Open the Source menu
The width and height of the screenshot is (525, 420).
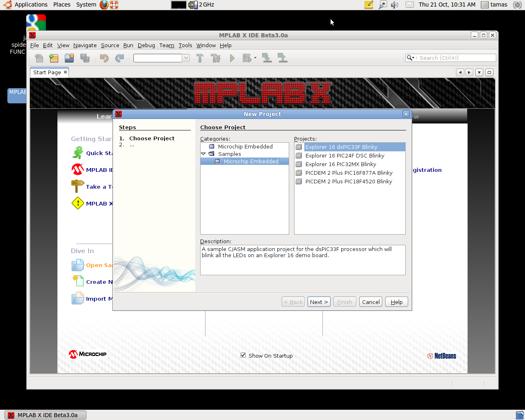tap(110, 45)
